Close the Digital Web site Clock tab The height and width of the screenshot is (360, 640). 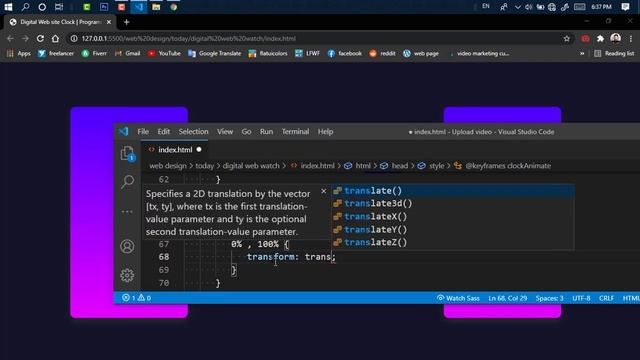point(109,22)
